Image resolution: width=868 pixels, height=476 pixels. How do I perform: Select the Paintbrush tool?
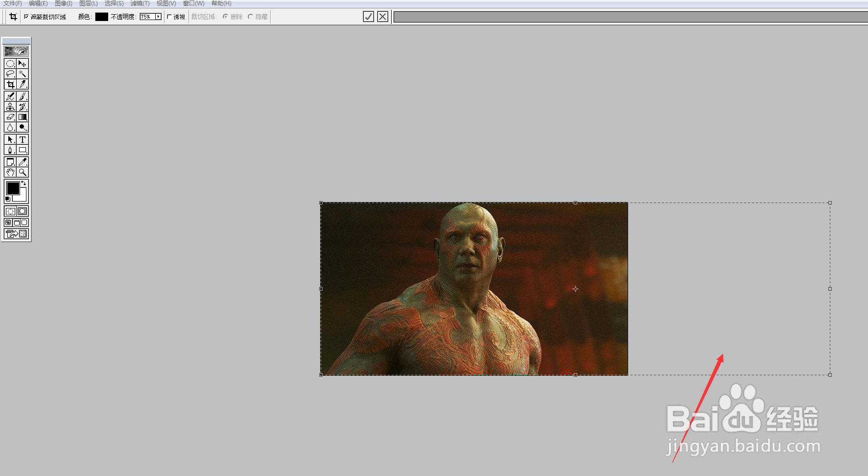(x=23, y=96)
